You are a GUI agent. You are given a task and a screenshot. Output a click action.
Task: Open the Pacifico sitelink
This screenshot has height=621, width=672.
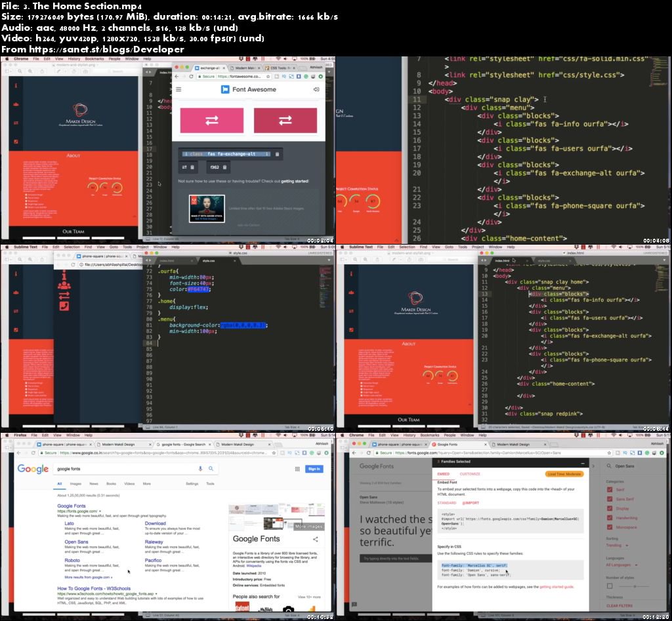coord(153,560)
